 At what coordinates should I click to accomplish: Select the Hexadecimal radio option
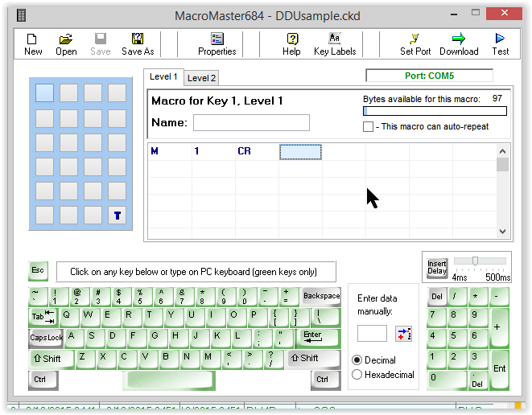click(x=357, y=375)
